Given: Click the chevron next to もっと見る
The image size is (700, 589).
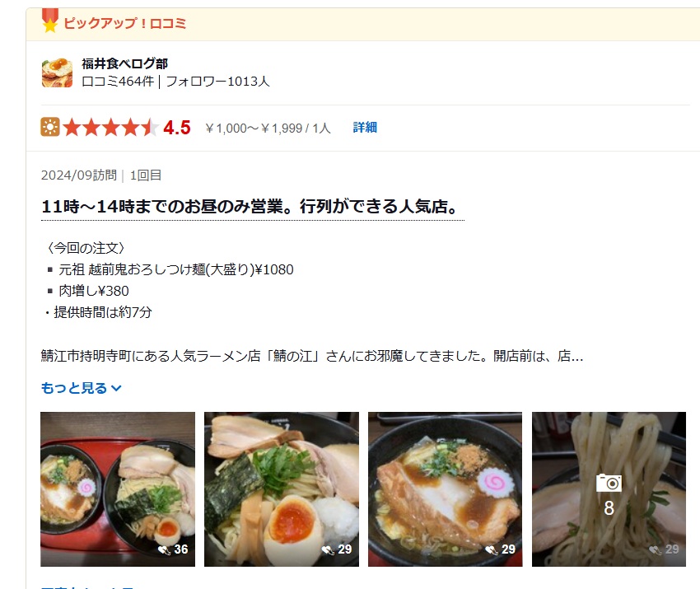Looking at the screenshot, I should (x=116, y=389).
